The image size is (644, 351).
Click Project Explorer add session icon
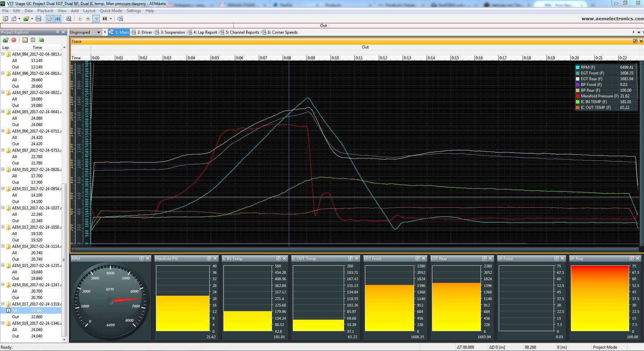pos(5,40)
